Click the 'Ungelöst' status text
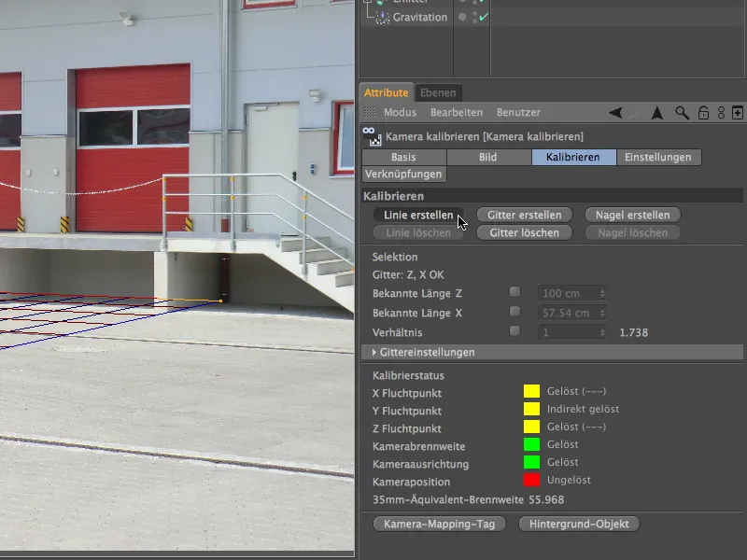 (x=569, y=480)
